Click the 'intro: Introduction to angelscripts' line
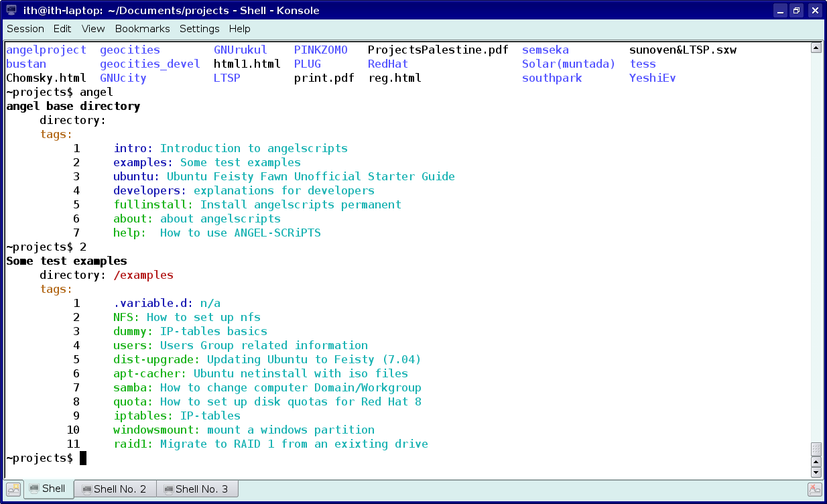 231,148
